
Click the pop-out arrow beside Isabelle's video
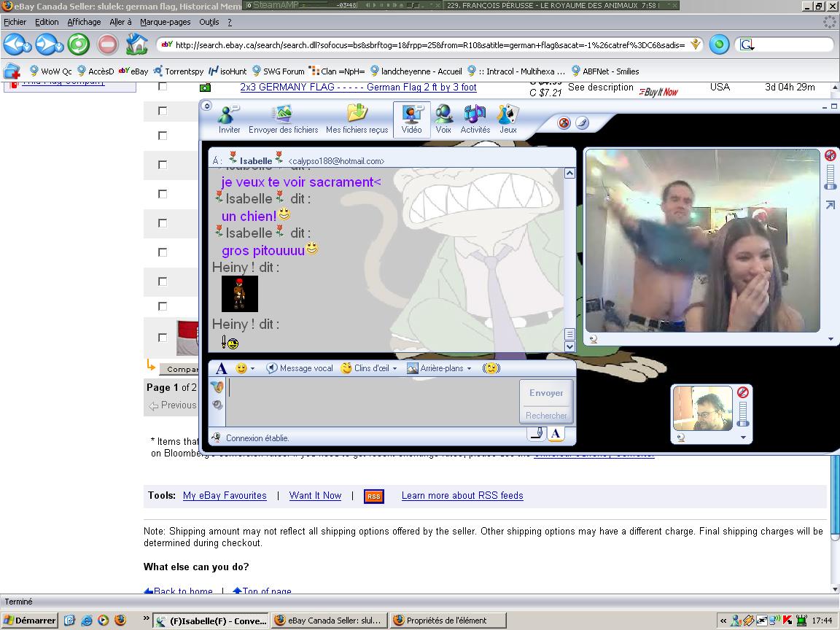pyautogui.click(x=831, y=205)
